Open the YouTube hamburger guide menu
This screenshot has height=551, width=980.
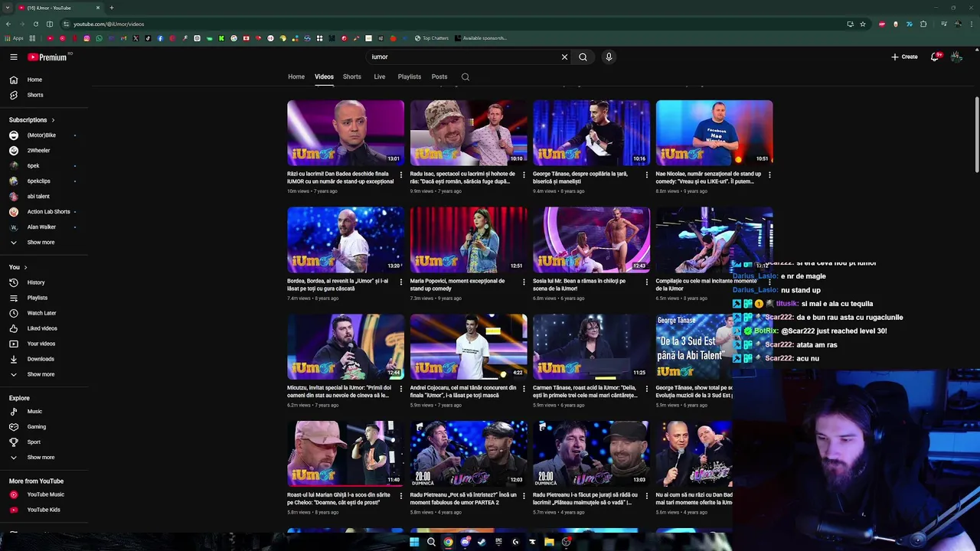point(14,57)
